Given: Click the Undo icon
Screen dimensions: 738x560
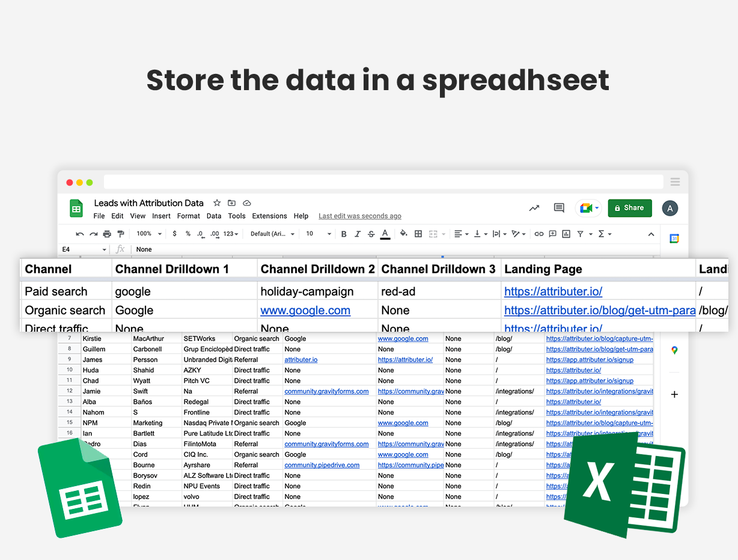Looking at the screenshot, I should point(80,234).
